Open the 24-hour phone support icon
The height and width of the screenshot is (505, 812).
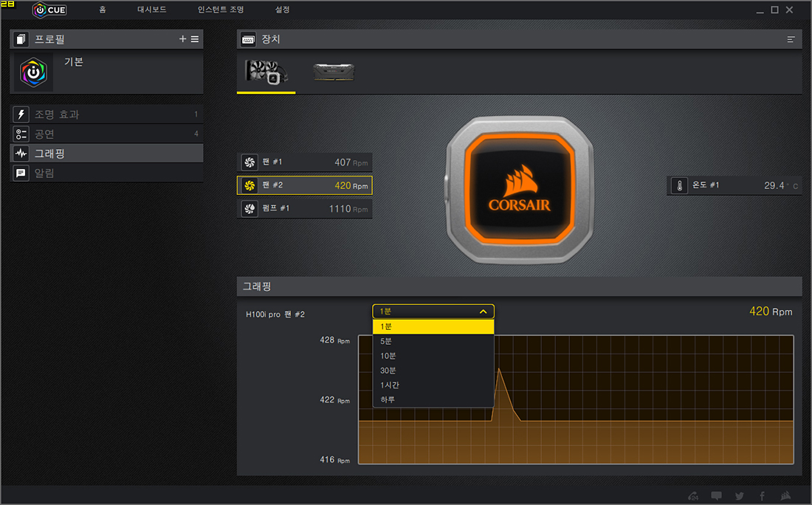[693, 495]
